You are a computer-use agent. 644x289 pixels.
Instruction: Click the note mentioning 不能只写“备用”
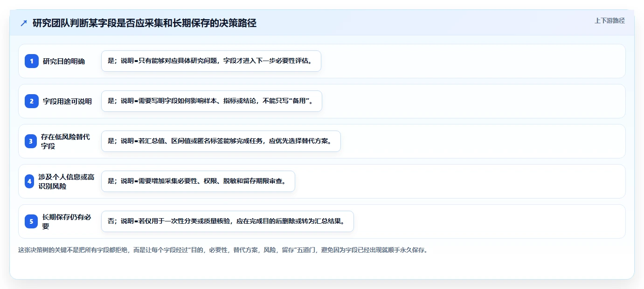pos(212,101)
